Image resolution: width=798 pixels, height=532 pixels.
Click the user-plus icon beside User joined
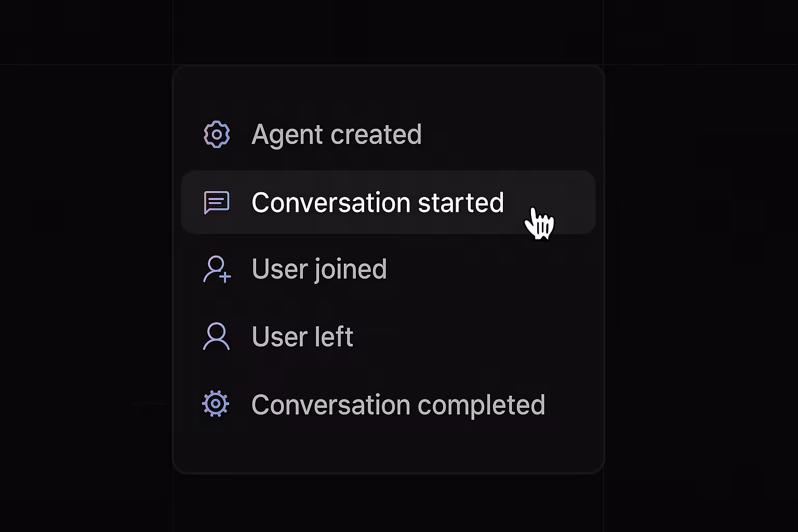pyautogui.click(x=216, y=270)
